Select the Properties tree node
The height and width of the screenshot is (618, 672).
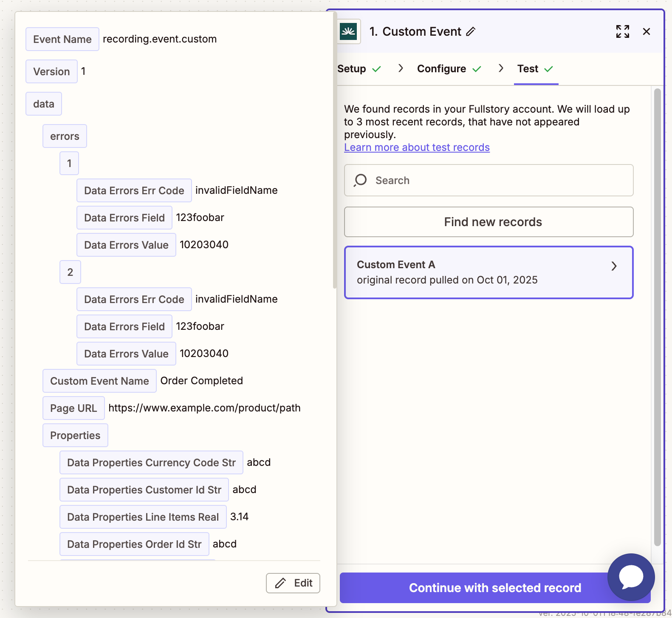[x=75, y=436]
